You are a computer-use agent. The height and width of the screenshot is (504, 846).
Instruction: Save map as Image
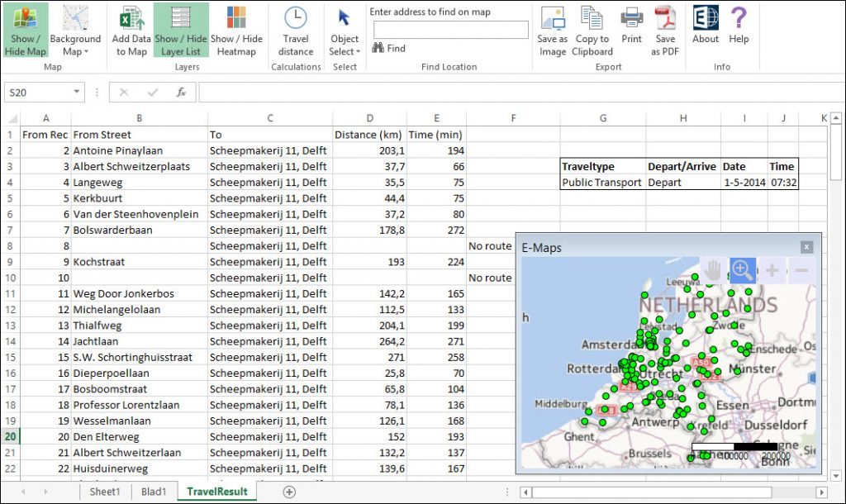click(553, 31)
